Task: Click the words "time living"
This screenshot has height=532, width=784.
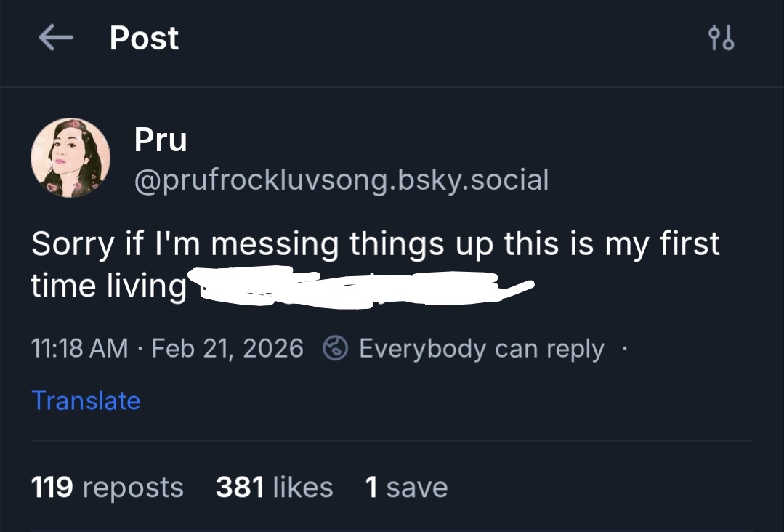Action: (x=109, y=286)
